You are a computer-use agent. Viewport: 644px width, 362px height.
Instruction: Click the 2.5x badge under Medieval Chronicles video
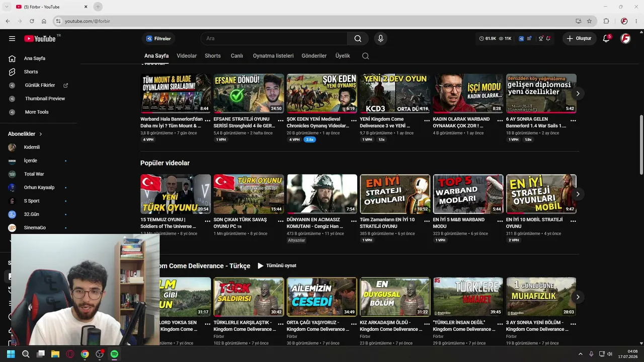(x=309, y=140)
